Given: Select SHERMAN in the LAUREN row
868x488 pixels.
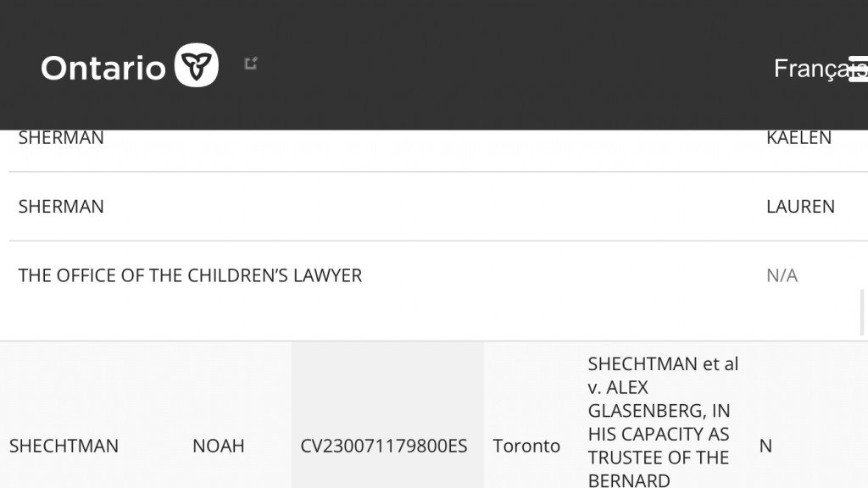Looking at the screenshot, I should point(61,207).
